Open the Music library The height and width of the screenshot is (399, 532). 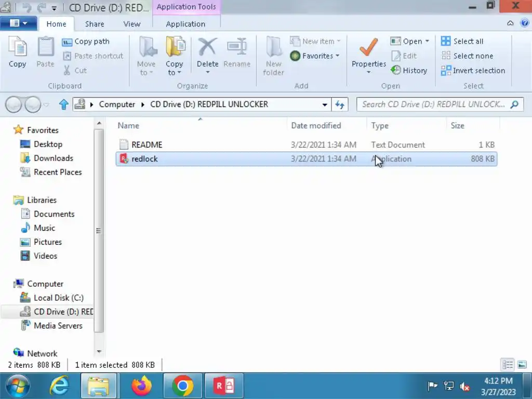[x=38, y=228]
